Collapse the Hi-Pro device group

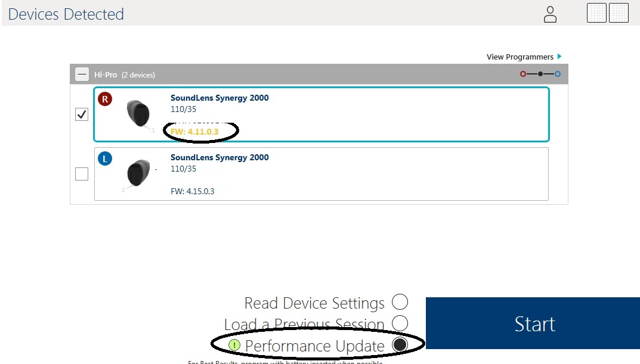click(82, 74)
